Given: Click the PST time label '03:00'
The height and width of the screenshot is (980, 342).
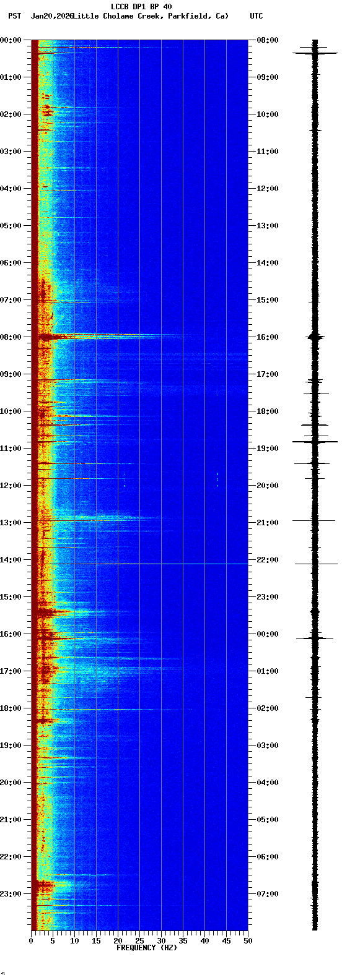Looking at the screenshot, I should click(11, 152).
